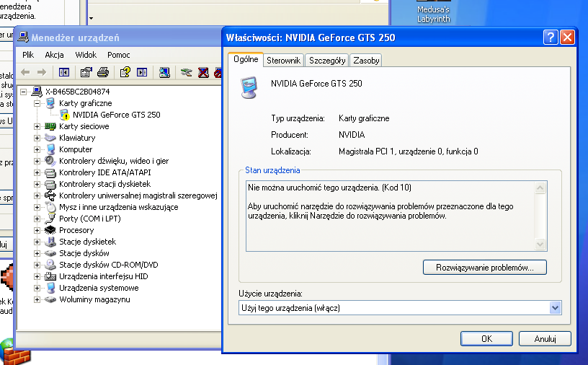Screen dimensions: 588x365
Task: Click the Uninstall device toolbar icon
Action: [x=203, y=72]
